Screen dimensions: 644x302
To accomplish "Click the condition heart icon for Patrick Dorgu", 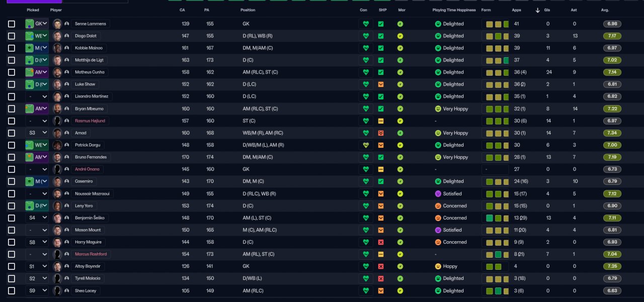I will click(366, 145).
